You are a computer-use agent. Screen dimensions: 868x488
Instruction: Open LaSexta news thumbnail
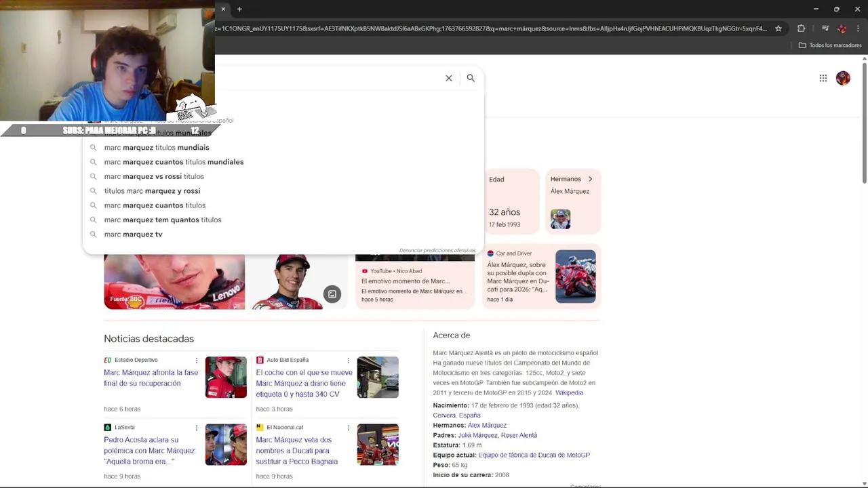226,445
